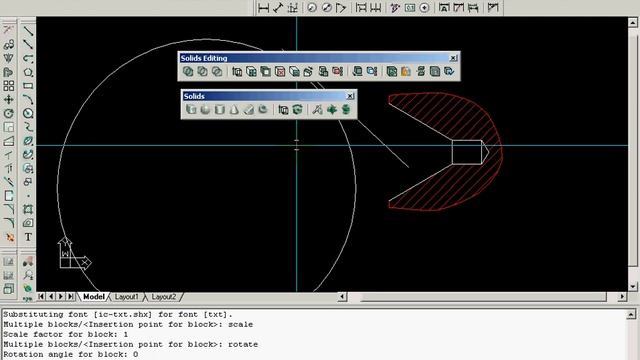640x360 pixels.
Task: Click the 'Rotation angle for block: 0' command line
Action: pos(71,354)
